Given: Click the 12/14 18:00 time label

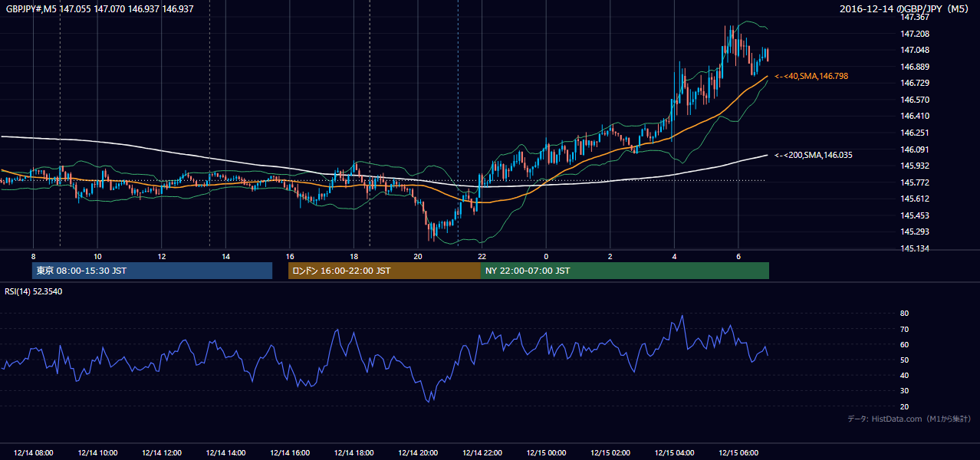Looking at the screenshot, I should tap(354, 453).
